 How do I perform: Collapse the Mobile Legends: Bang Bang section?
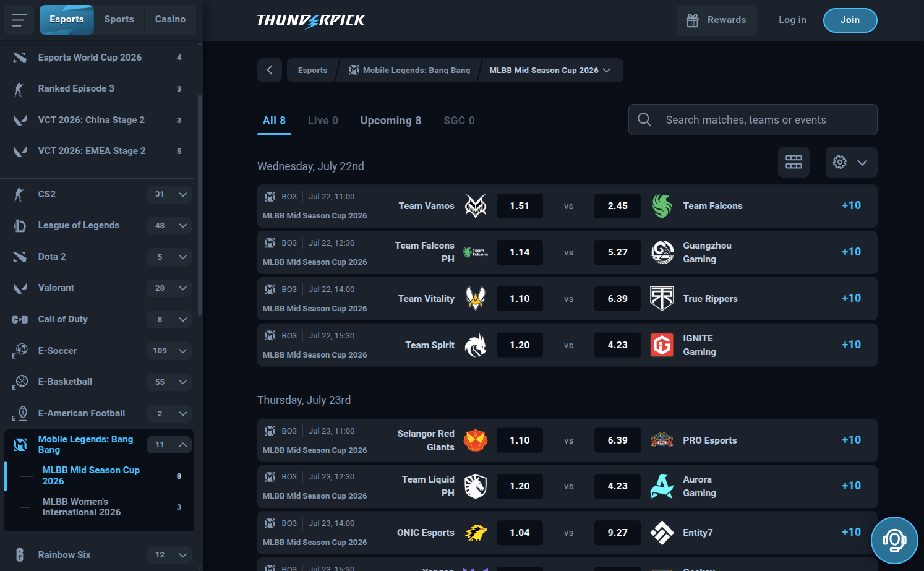(183, 444)
